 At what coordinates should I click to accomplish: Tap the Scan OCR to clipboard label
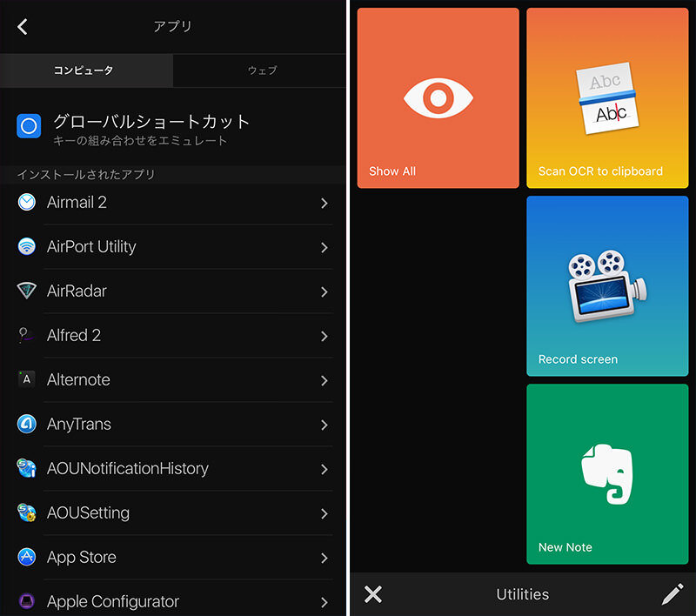point(600,171)
